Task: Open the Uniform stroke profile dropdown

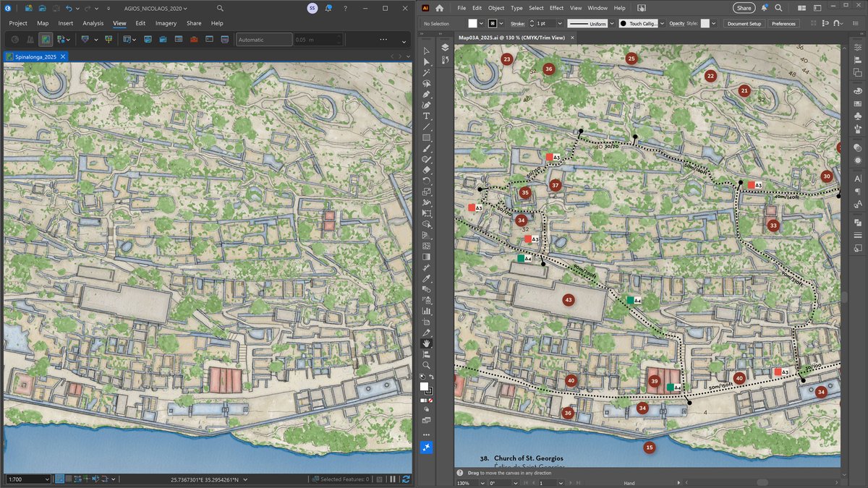Action: [x=611, y=24]
